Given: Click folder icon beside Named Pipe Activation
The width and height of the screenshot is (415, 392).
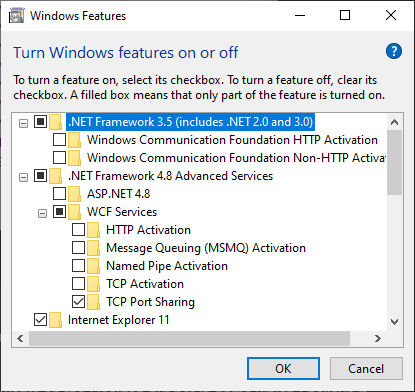Looking at the screenshot, I should [x=94, y=266].
